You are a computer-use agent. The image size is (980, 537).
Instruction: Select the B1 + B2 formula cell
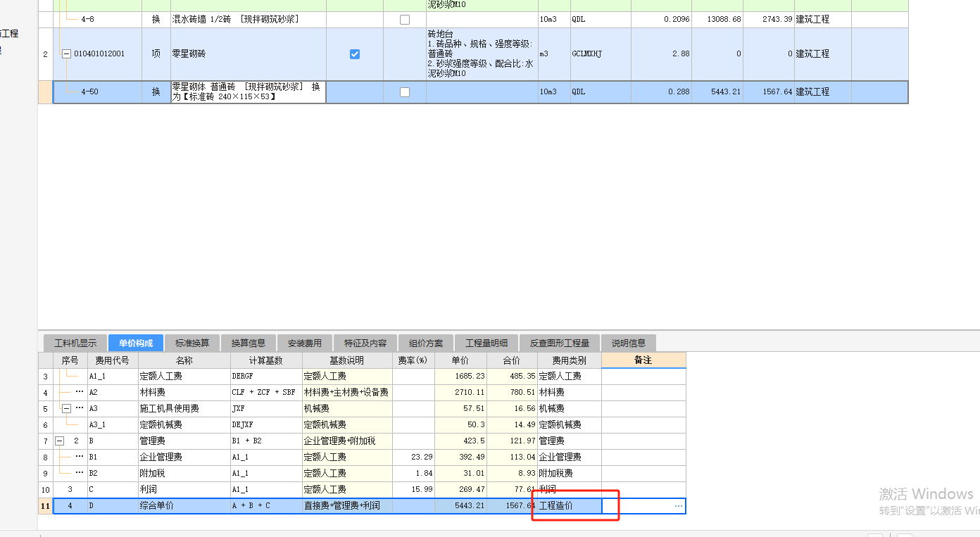pyautogui.click(x=266, y=441)
